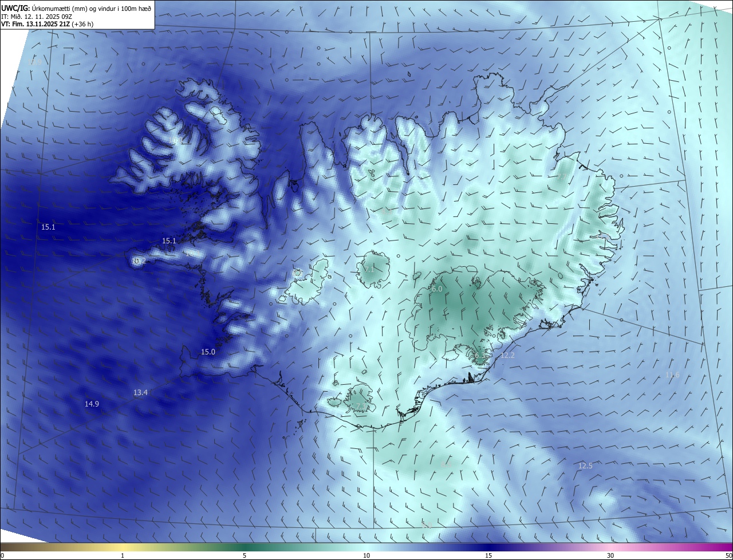733x560 pixels.
Task: Click the 15.0 value near Reykjanes peninsula
Action: tap(208, 352)
